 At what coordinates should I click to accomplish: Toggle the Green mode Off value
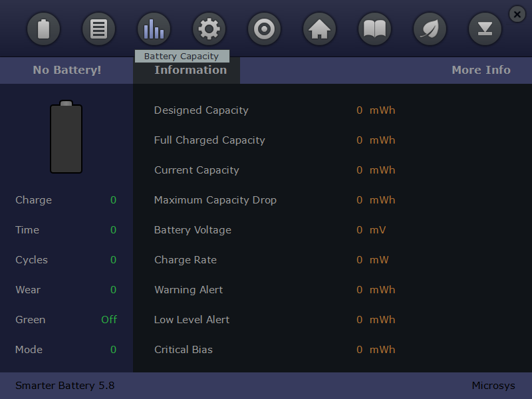coord(109,320)
